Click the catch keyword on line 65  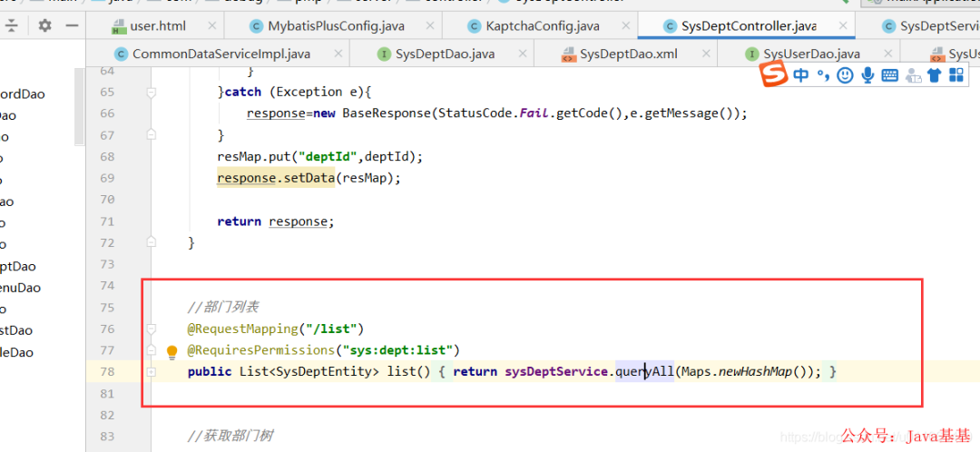click(242, 92)
